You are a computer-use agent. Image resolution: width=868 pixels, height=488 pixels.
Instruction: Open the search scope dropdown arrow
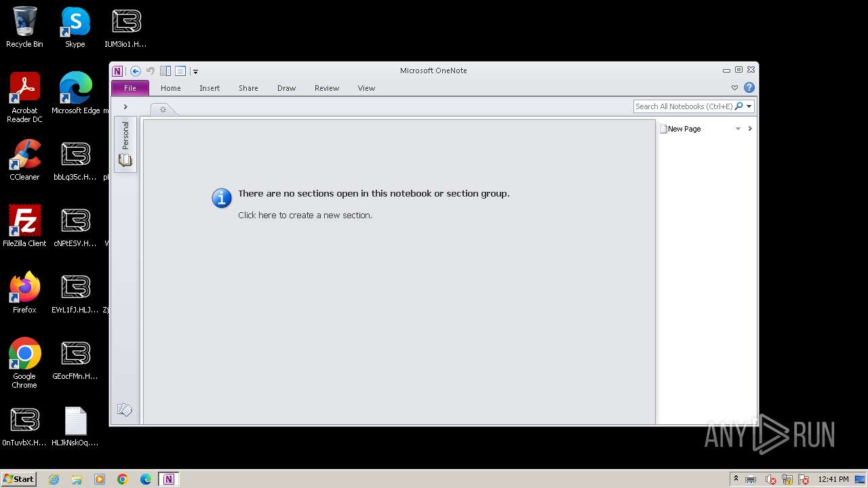coord(749,106)
